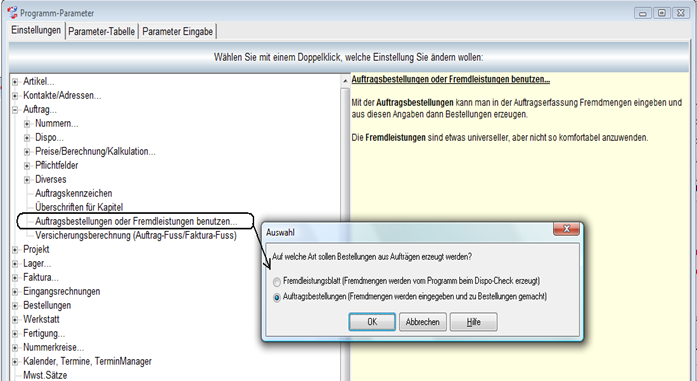Expand the Fertigung... tree node
The height and width of the screenshot is (381, 697).
tap(15, 334)
